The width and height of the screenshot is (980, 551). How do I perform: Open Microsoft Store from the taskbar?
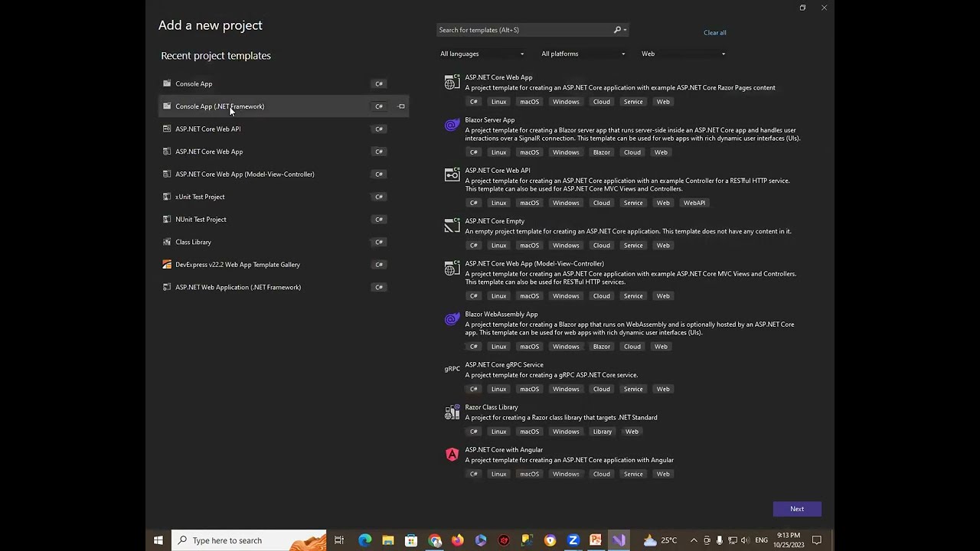tap(411, 540)
